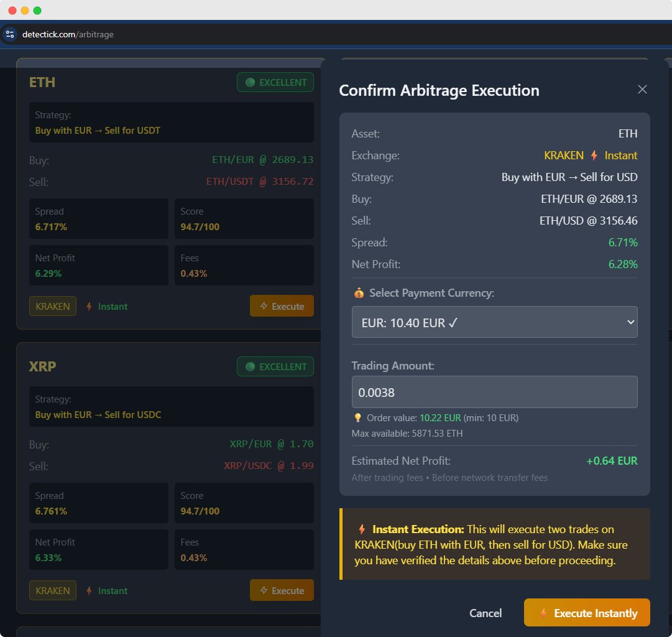
Task: Click the KRAKEN badge on XRP card
Action: 53,591
